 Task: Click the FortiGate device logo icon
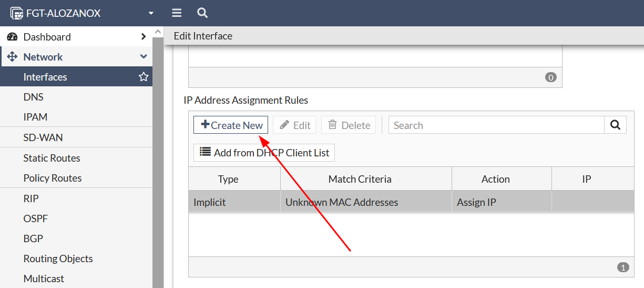click(17, 13)
